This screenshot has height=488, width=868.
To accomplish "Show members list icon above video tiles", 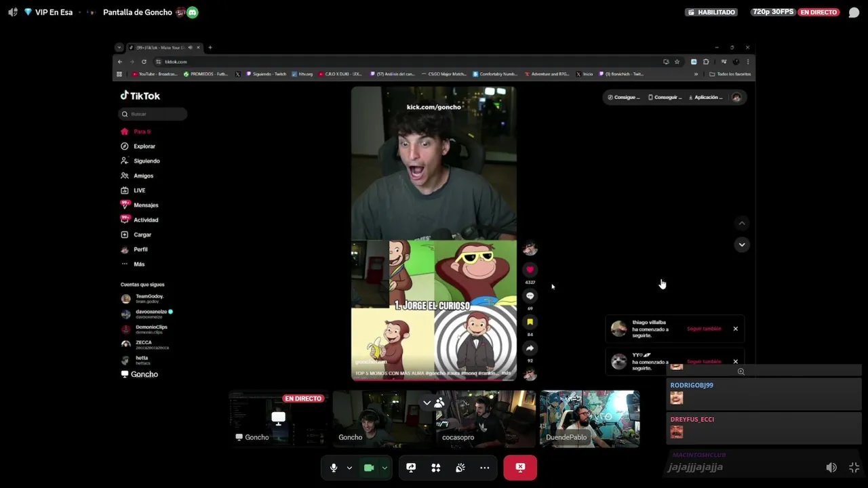I will [439, 403].
